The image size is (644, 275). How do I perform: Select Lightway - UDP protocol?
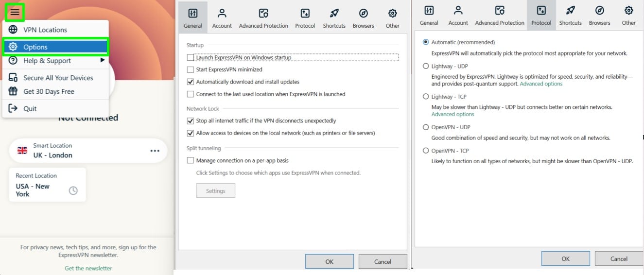(426, 66)
